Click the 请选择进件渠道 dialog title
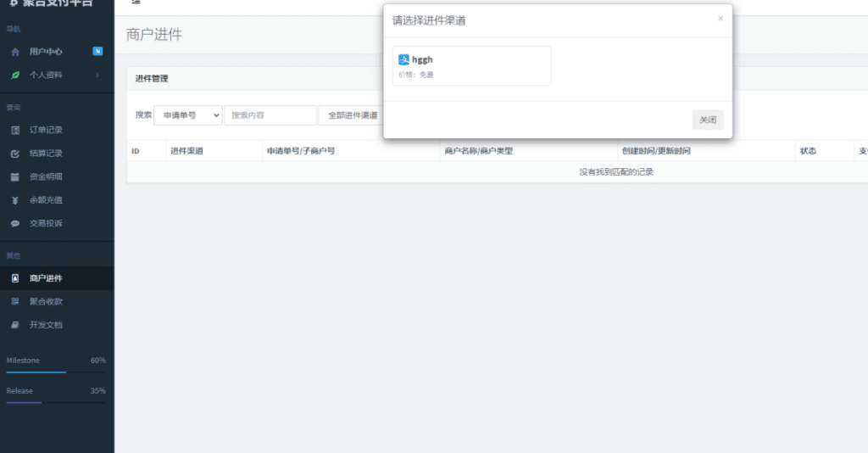 pyautogui.click(x=429, y=20)
